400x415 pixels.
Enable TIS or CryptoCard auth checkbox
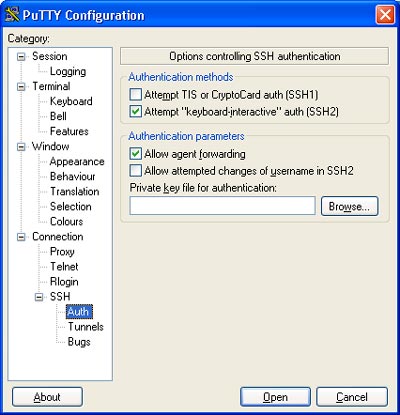pos(136,94)
